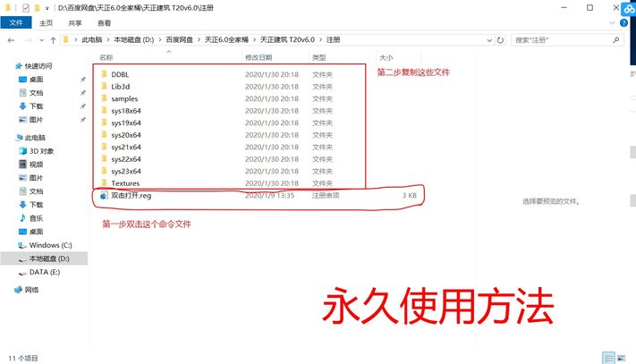Switch to large icons view
This screenshot has width=636, height=364.
[622, 358]
